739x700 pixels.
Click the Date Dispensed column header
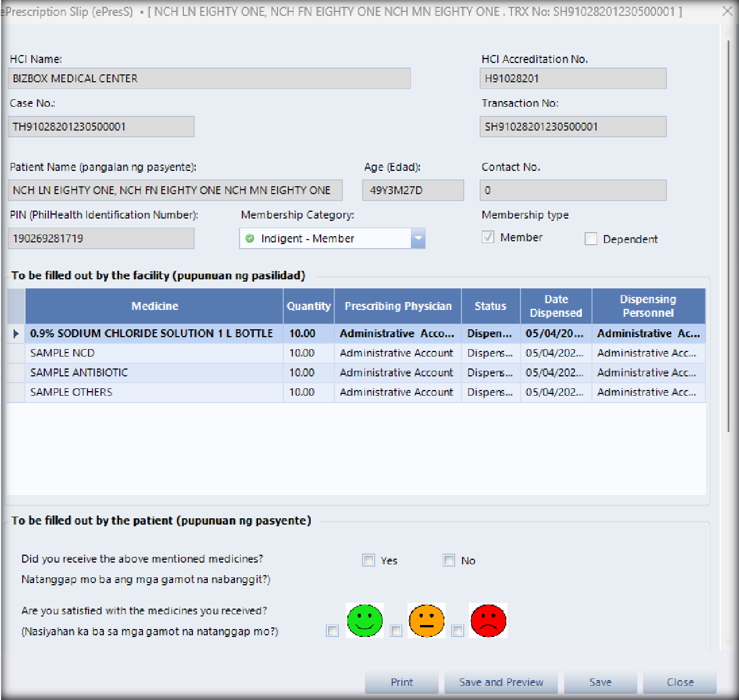coord(556,306)
